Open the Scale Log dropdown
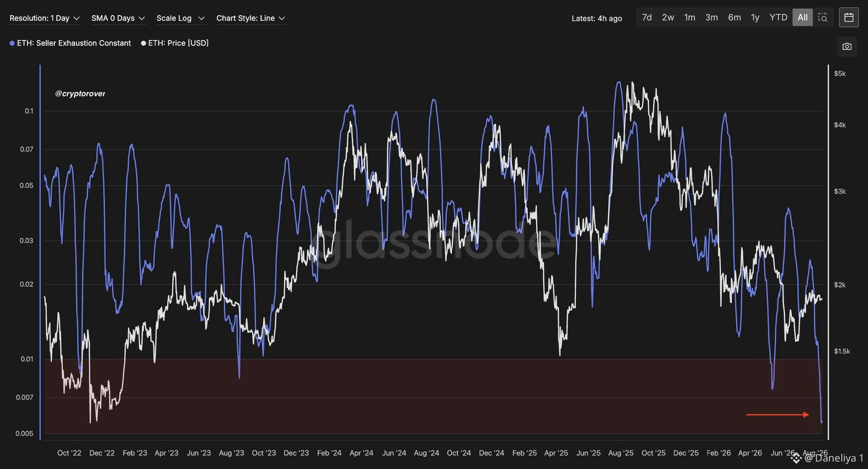Screen dimensions: 868x469 click(181, 18)
